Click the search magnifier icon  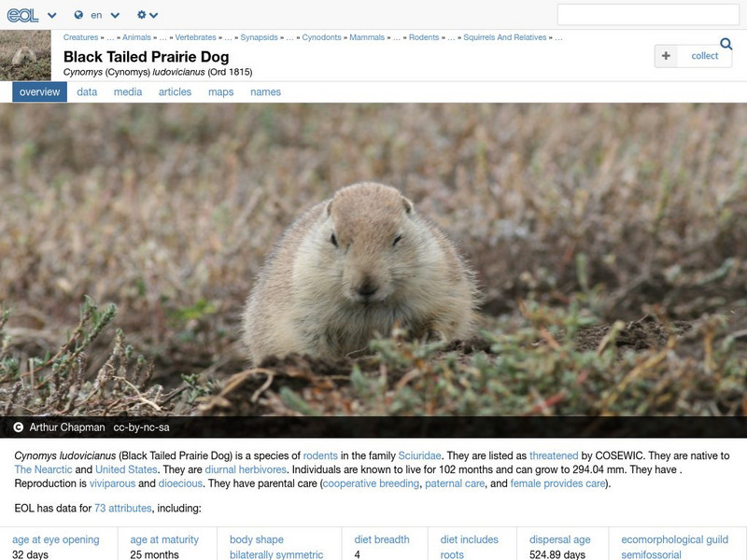coord(724,42)
